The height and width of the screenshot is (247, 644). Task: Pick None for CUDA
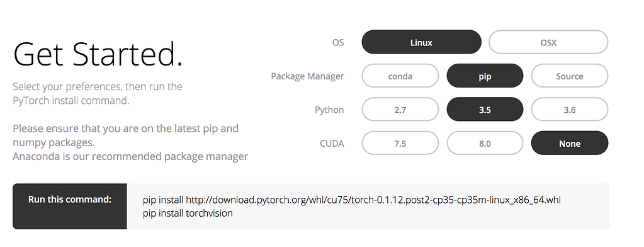pos(570,144)
